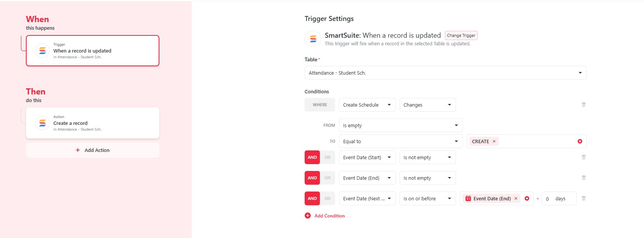Switch Event Date (End) condition to OR
The height and width of the screenshot is (238, 644).
pyautogui.click(x=328, y=178)
